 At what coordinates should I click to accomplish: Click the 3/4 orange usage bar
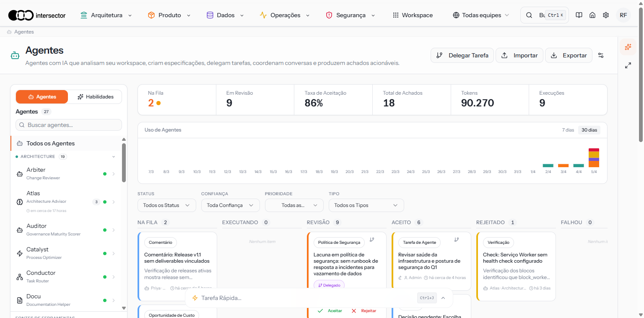tap(563, 165)
